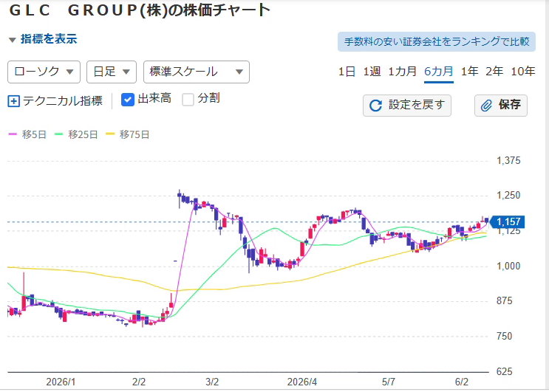Click the 1,000 price axis label

[x=508, y=266]
